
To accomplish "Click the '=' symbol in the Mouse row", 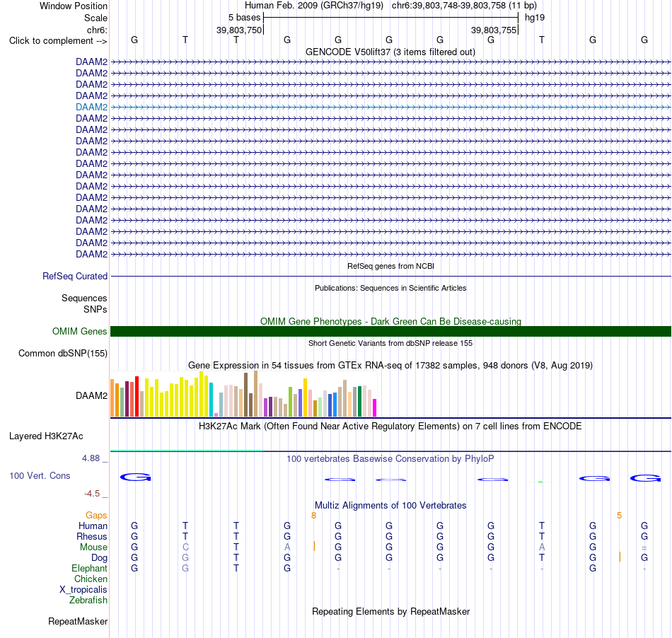I will pyautogui.click(x=644, y=547).
